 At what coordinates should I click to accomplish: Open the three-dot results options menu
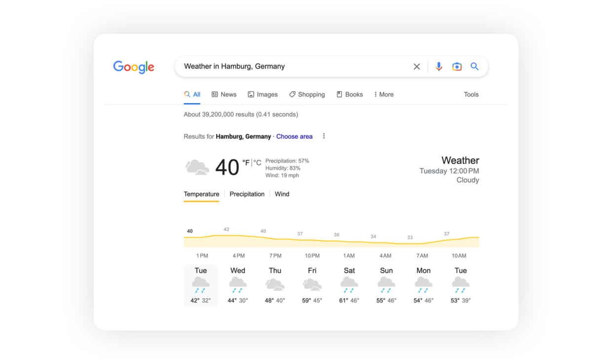tap(324, 136)
